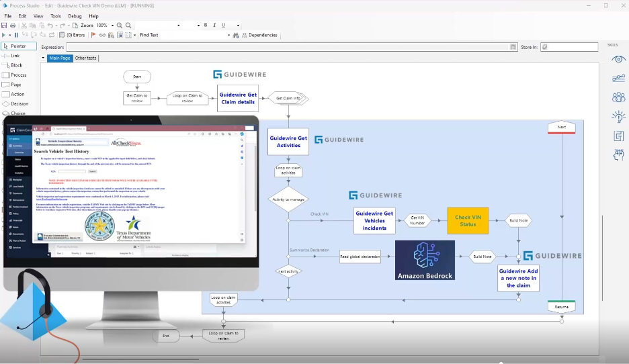The width and height of the screenshot is (629, 364).
Task: Click the Save icon in the toolbar
Action: point(4,26)
